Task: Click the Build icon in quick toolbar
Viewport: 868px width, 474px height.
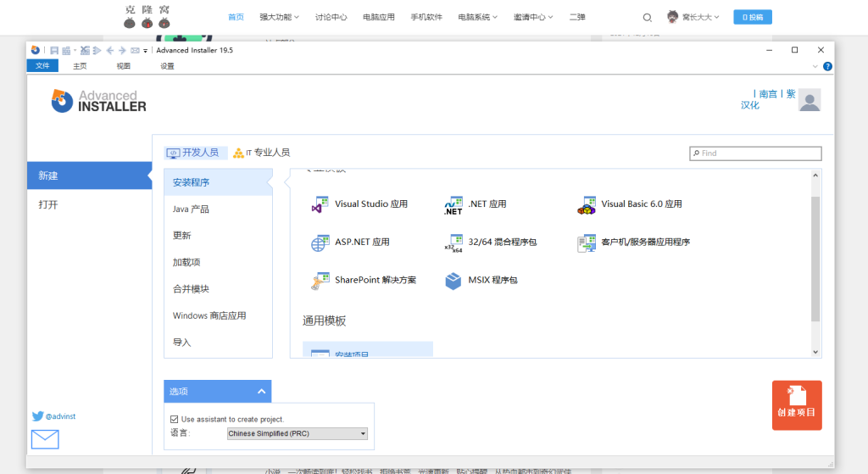Action: [x=66, y=50]
